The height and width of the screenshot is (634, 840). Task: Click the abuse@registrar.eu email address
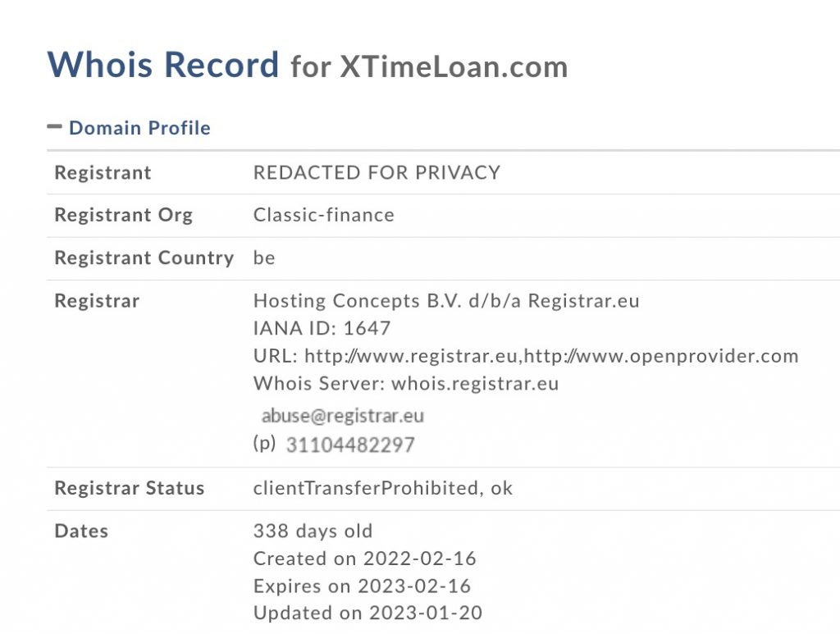[x=342, y=416]
